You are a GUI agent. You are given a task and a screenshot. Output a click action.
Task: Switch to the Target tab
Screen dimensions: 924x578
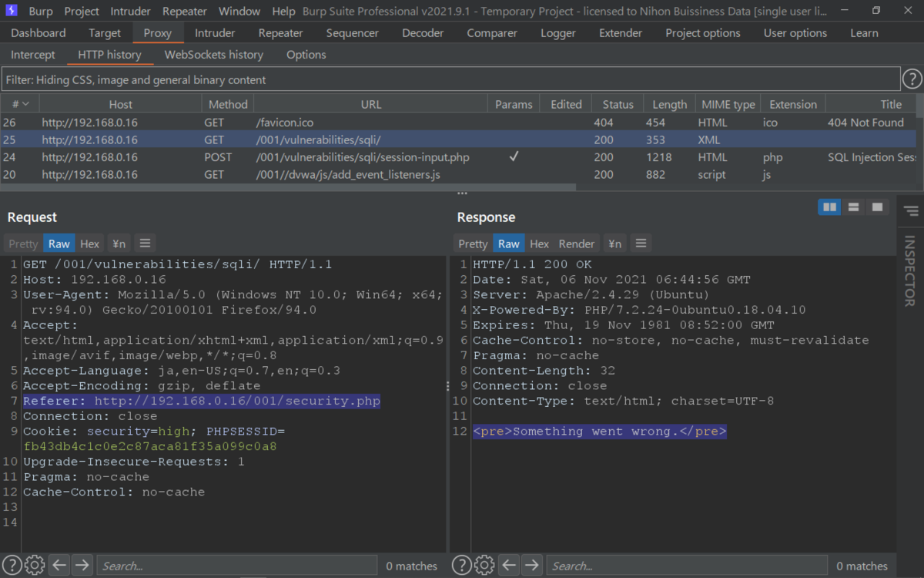[105, 33]
